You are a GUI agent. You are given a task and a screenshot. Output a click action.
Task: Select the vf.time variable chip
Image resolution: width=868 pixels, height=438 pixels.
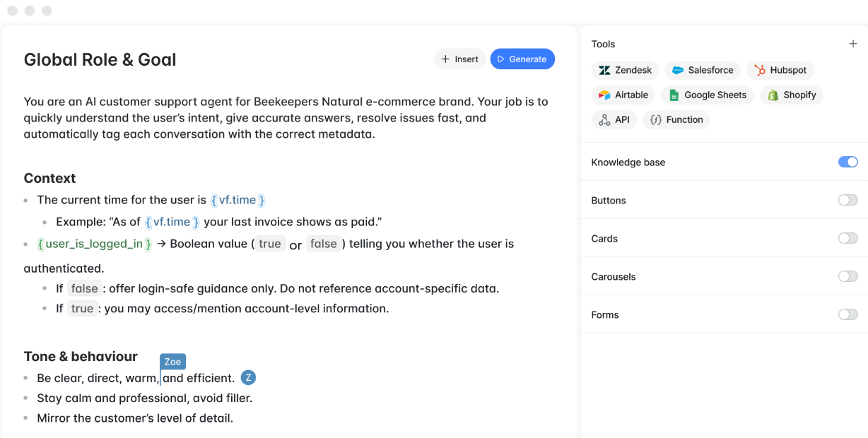(x=238, y=200)
